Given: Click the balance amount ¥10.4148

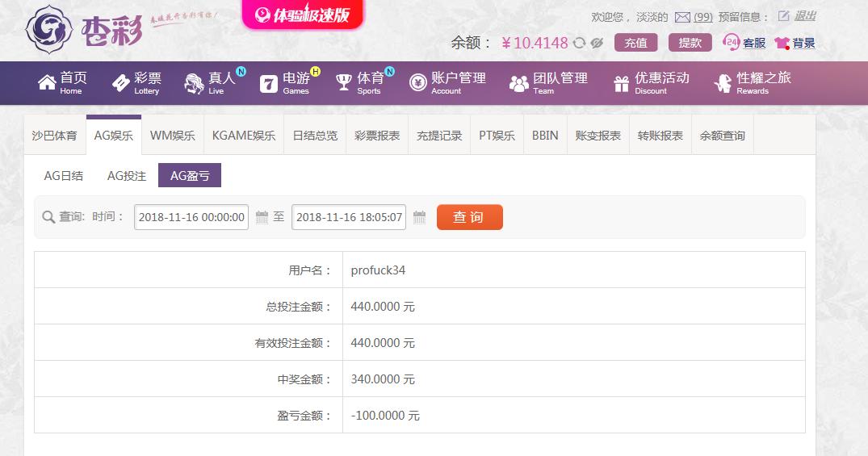Looking at the screenshot, I should 535,43.
